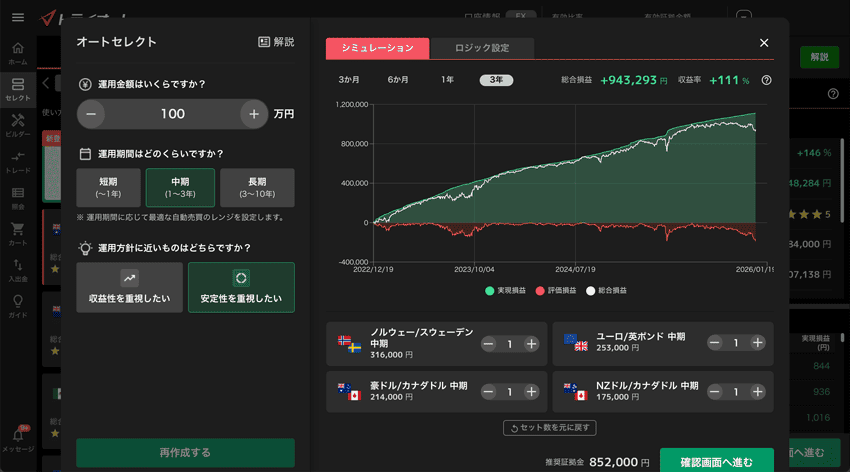Toggle the 評価損益 legend series
850x472 pixels.
[x=556, y=290]
